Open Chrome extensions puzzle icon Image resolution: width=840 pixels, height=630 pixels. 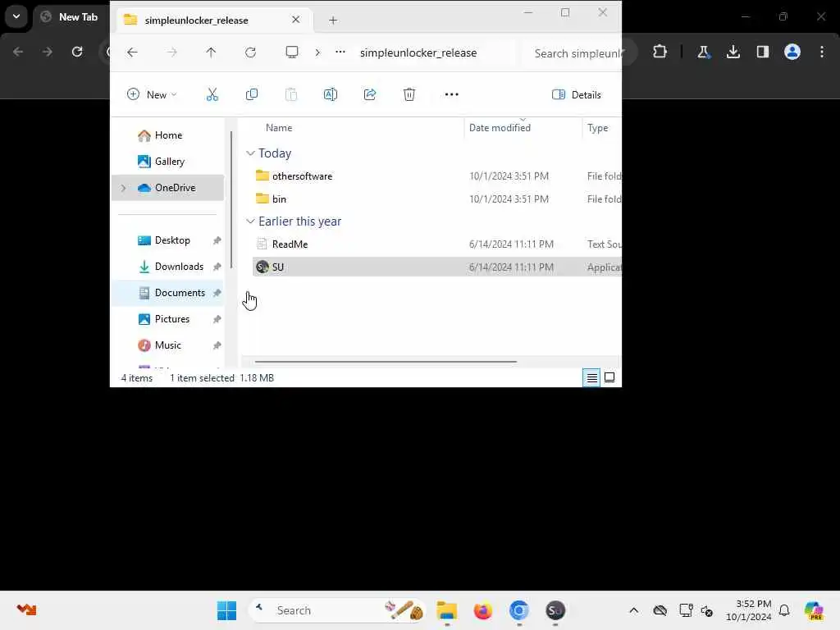660,52
